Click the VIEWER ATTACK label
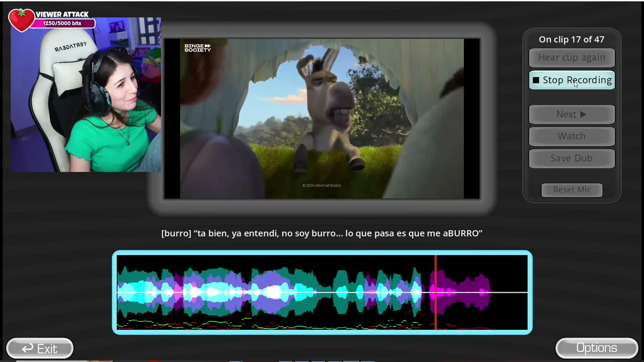Image resolution: width=644 pixels, height=362 pixels. (62, 14)
